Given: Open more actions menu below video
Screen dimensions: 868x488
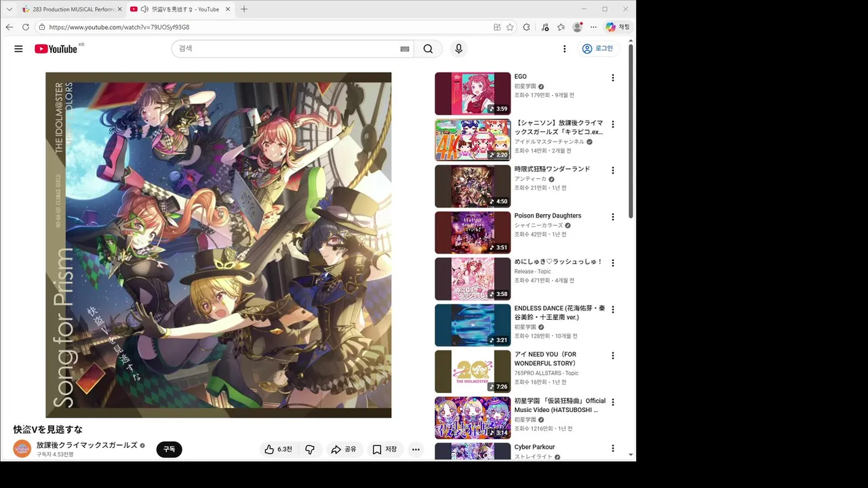Looking at the screenshot, I should (416, 449).
